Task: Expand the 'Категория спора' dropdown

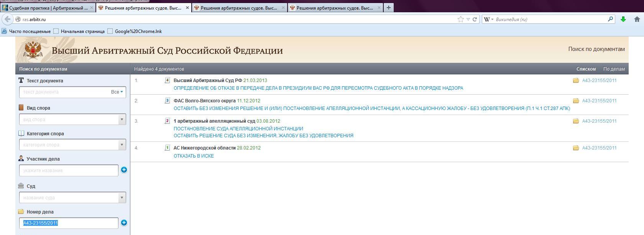Action: [122, 145]
